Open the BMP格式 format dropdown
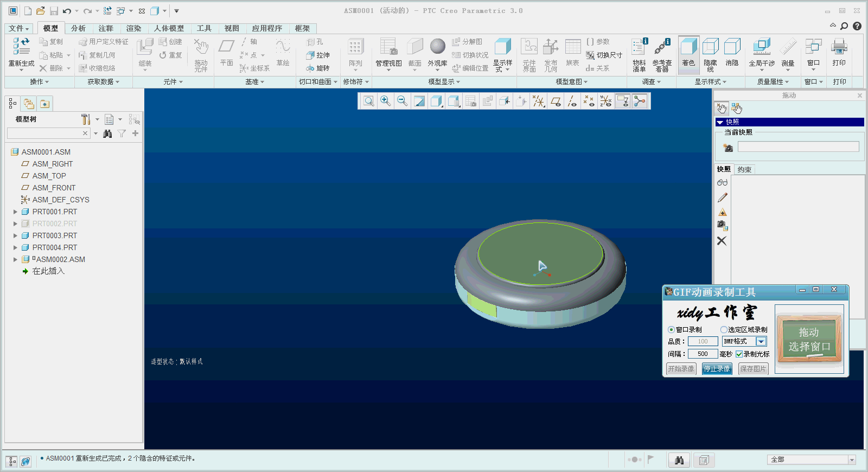Image resolution: width=868 pixels, height=472 pixels. click(x=761, y=341)
